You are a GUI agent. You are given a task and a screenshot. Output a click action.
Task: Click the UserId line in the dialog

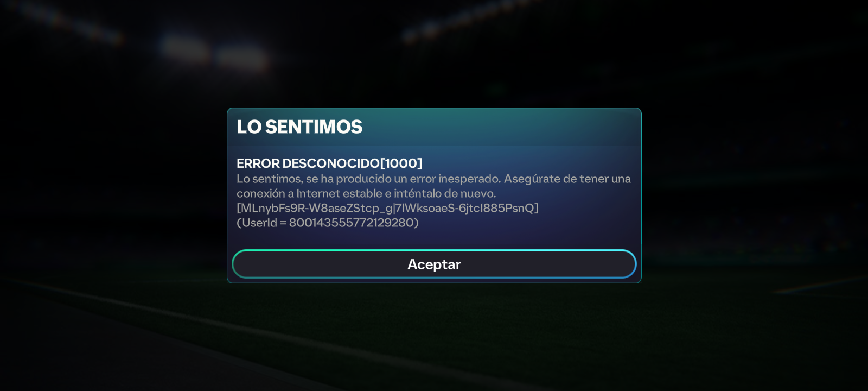[x=328, y=223]
